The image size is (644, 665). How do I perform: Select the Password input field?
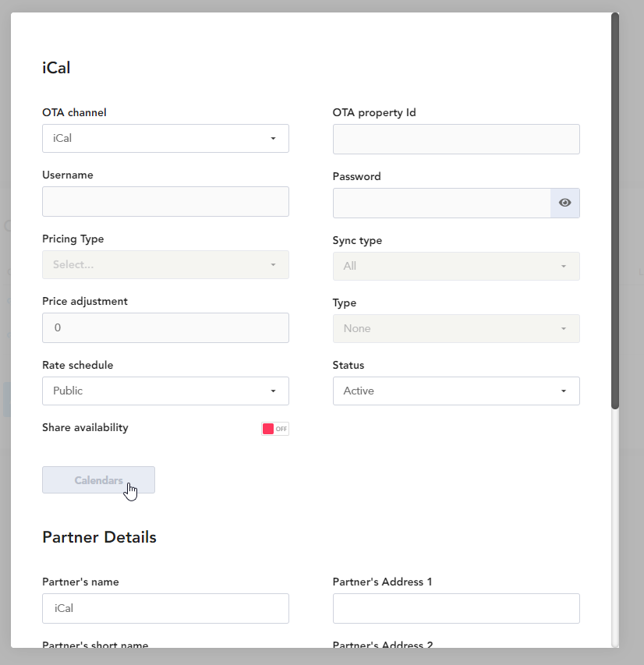point(441,203)
